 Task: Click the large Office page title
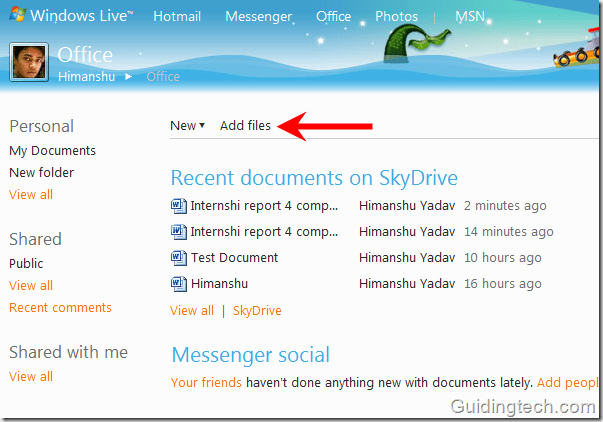coord(85,55)
